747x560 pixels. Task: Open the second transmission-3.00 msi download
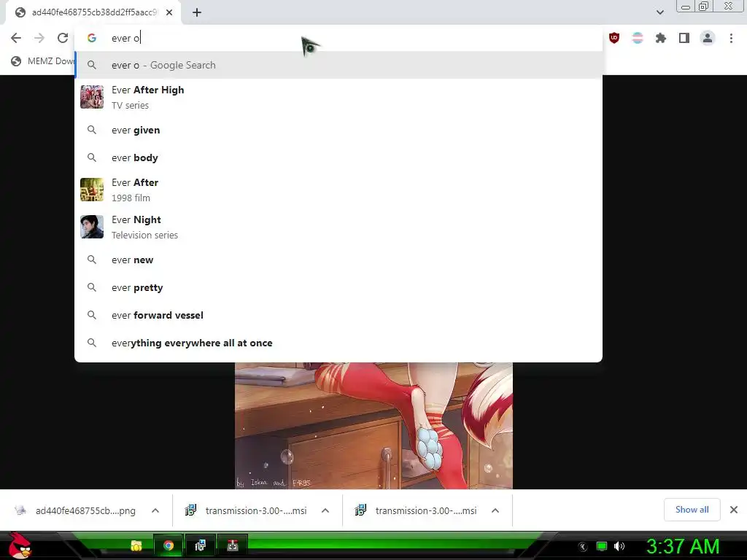coord(416,510)
